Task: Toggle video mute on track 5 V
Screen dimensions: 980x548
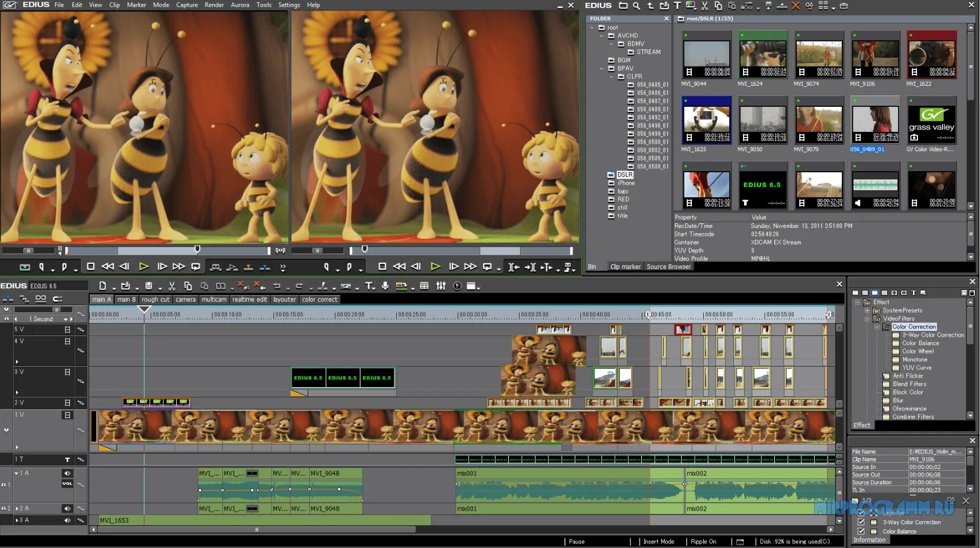Action: (68, 329)
